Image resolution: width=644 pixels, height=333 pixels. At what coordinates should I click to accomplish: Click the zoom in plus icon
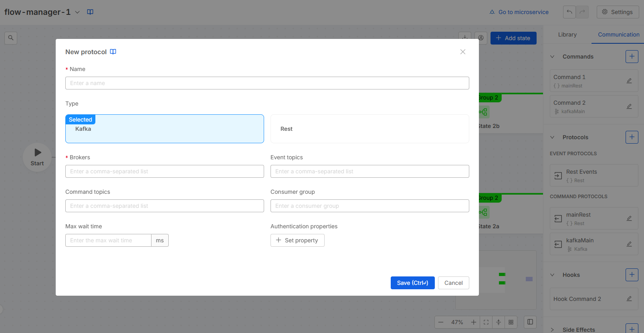(473, 322)
